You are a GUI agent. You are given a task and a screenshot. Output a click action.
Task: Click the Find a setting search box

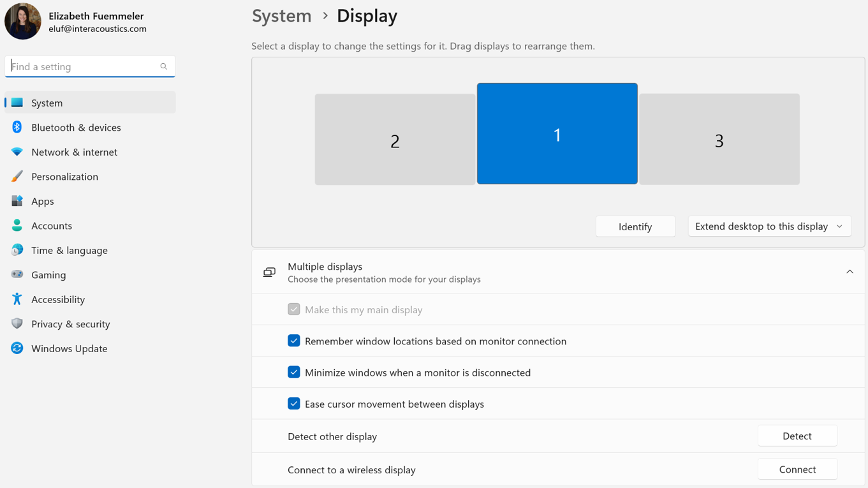click(83, 66)
